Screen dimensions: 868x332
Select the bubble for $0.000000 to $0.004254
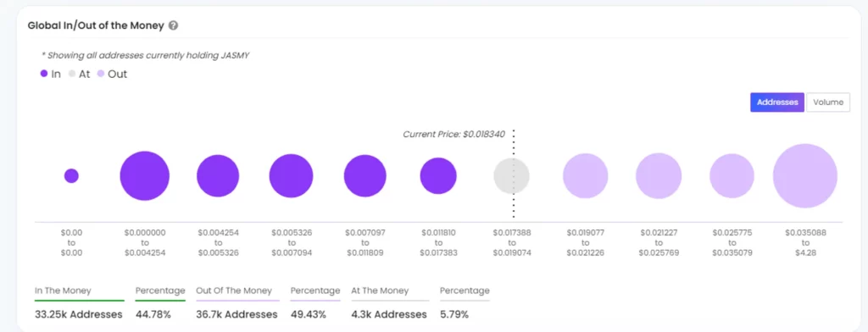coord(144,176)
